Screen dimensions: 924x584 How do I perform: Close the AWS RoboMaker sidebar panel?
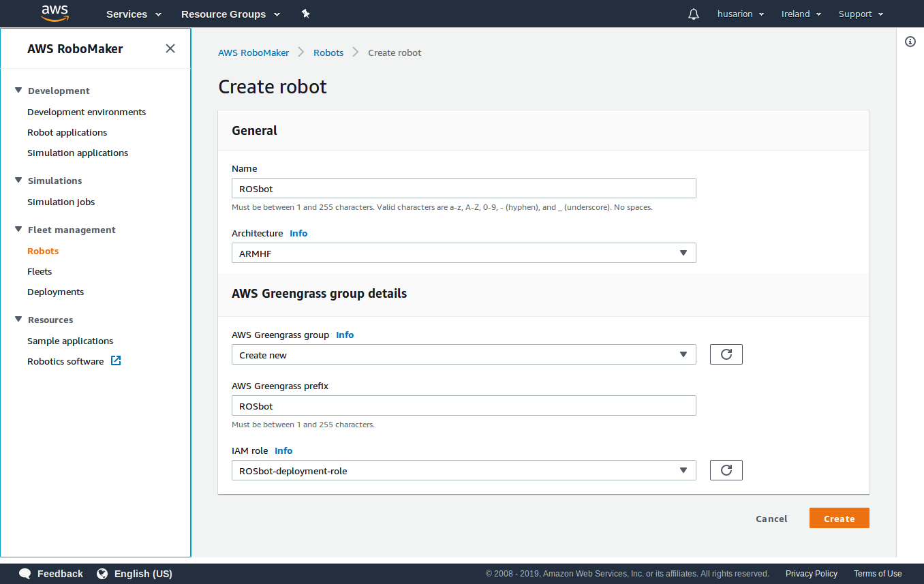pyautogui.click(x=170, y=48)
